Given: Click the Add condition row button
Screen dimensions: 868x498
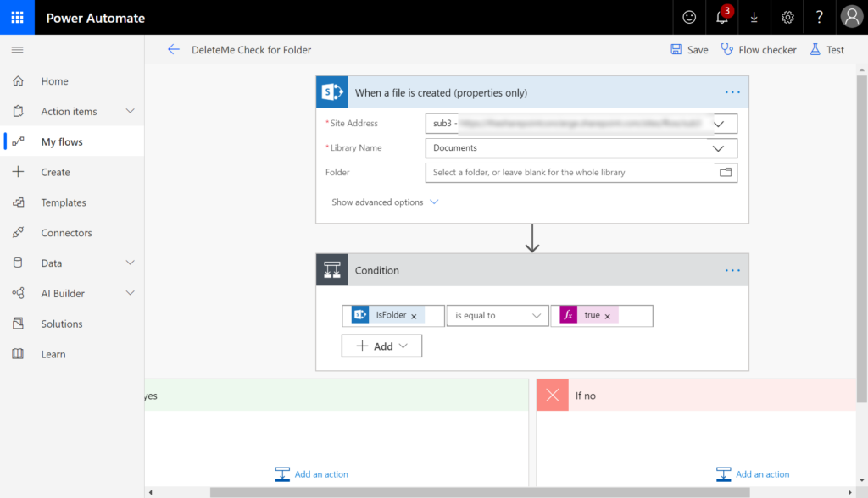Looking at the screenshot, I should (381, 346).
